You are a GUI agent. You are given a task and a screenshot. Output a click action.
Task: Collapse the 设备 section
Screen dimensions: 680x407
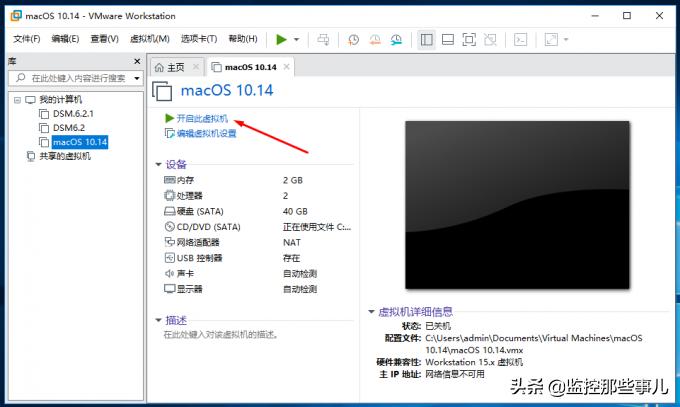coord(158,164)
